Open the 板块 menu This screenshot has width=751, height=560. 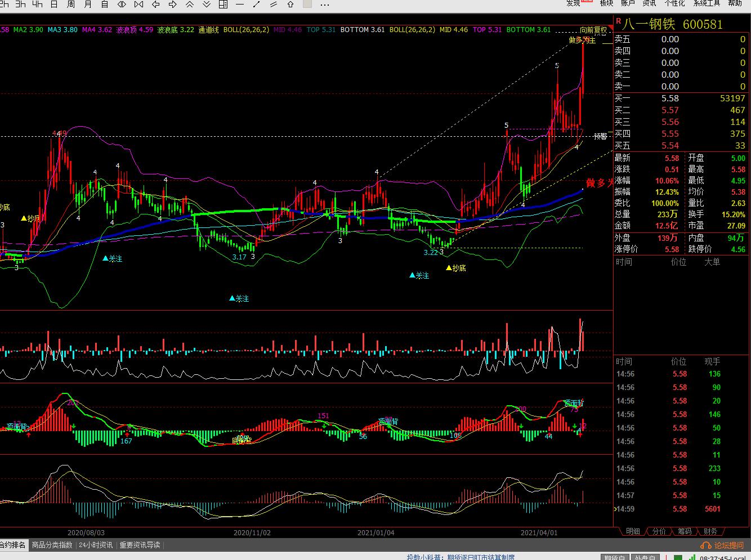click(607, 3)
